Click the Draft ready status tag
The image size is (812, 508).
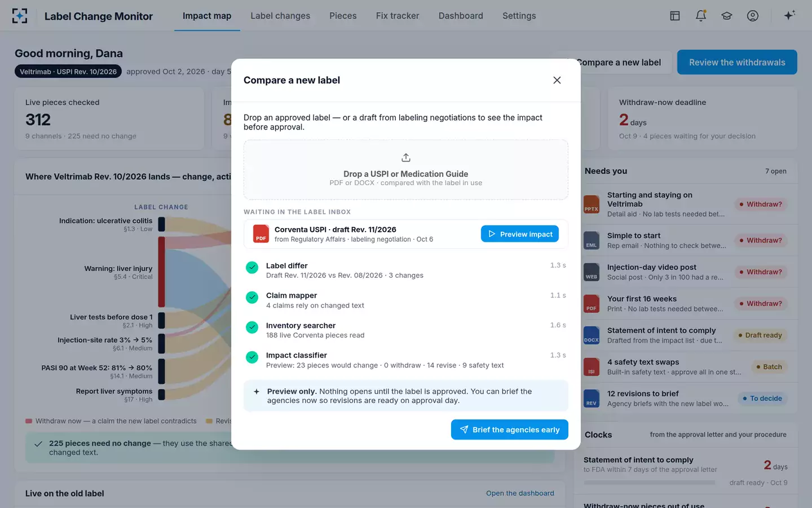(760, 335)
